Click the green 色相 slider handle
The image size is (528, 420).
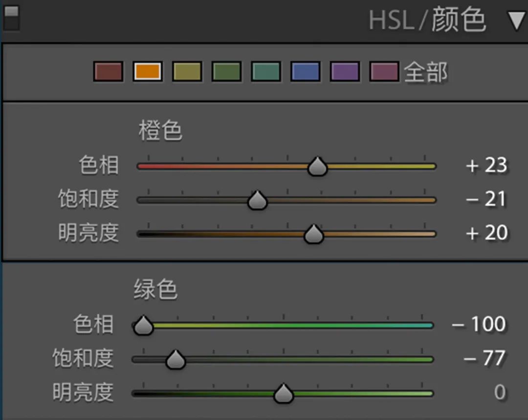[143, 325]
